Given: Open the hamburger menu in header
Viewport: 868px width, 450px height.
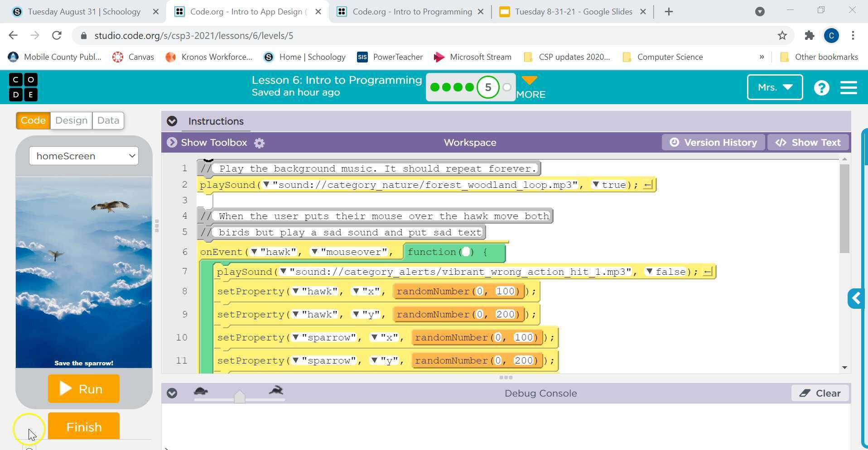Looking at the screenshot, I should click(848, 87).
